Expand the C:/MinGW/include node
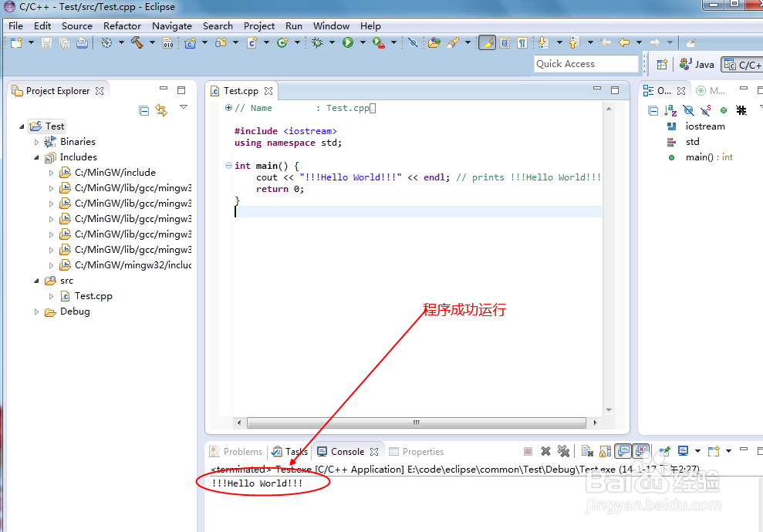This screenshot has height=532, width=763. click(x=51, y=173)
